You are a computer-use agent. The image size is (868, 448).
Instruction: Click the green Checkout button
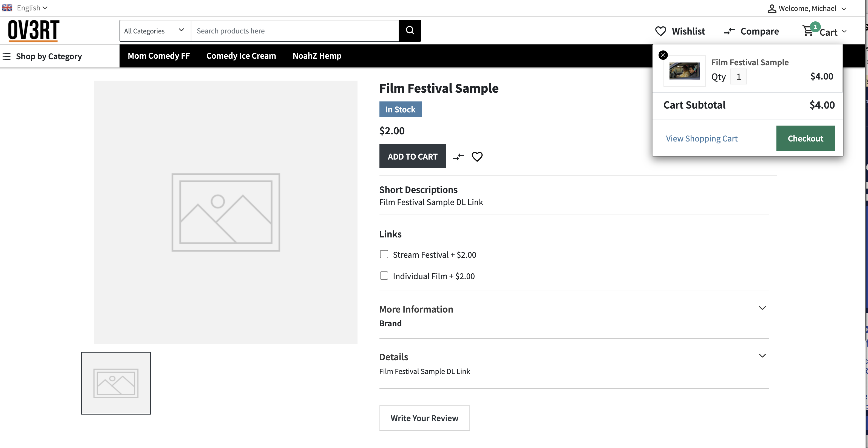pyautogui.click(x=805, y=138)
